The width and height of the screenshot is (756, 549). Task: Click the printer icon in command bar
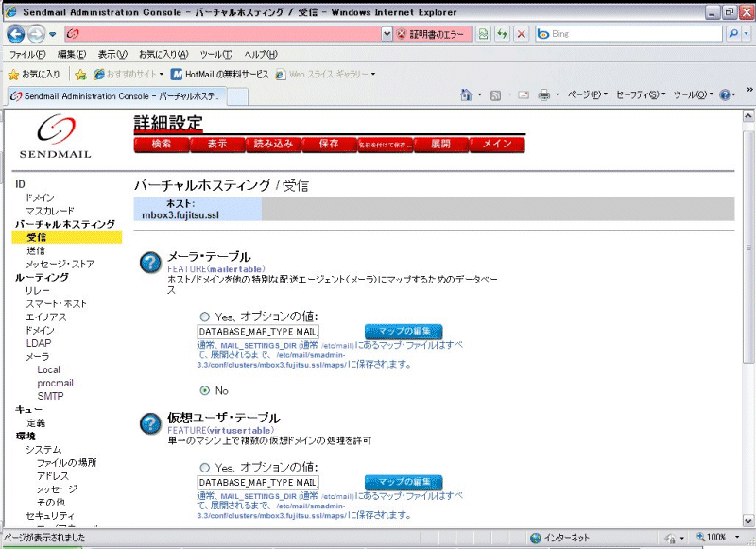544,94
